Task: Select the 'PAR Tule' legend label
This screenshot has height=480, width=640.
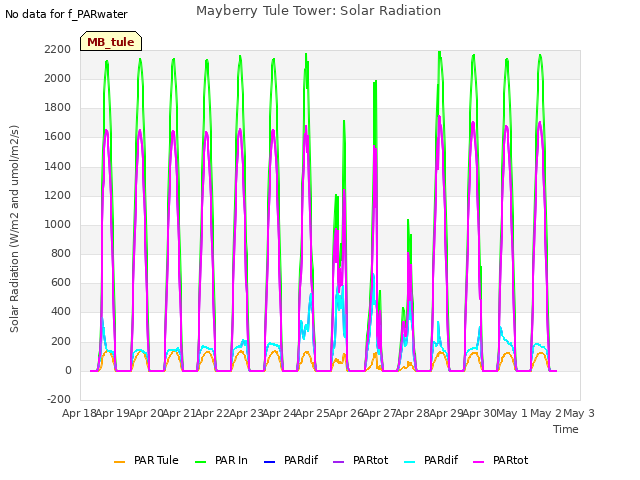Action: coord(156,460)
